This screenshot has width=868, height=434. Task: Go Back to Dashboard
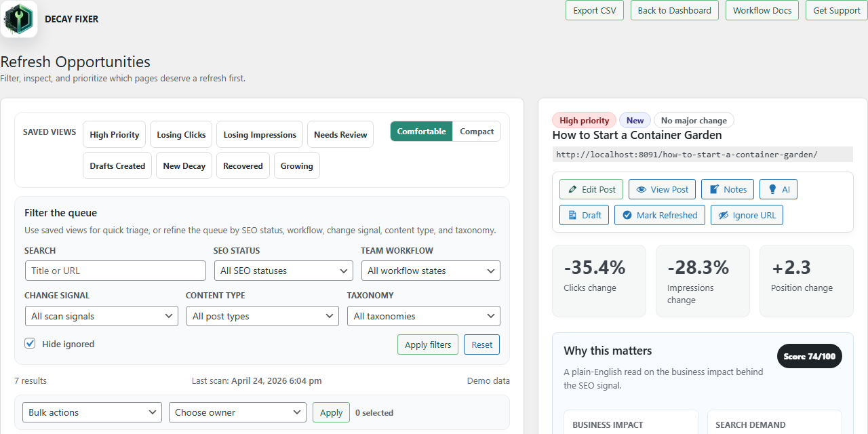tap(675, 10)
